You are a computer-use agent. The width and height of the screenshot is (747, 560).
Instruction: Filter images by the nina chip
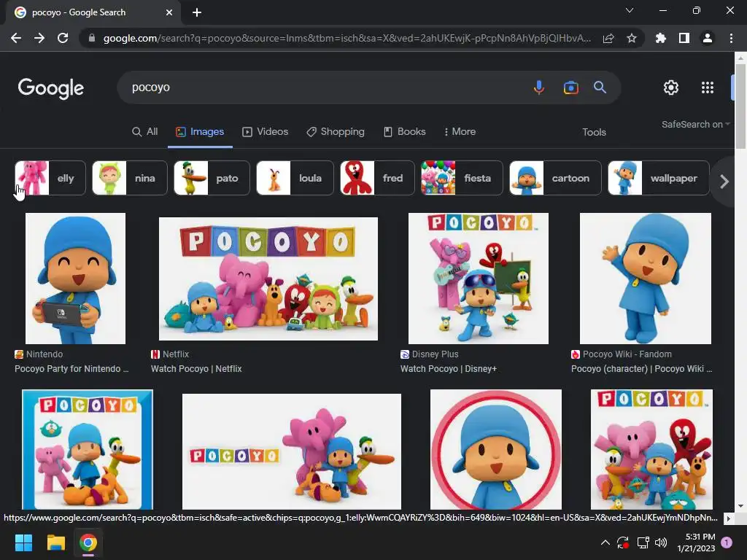coord(130,178)
